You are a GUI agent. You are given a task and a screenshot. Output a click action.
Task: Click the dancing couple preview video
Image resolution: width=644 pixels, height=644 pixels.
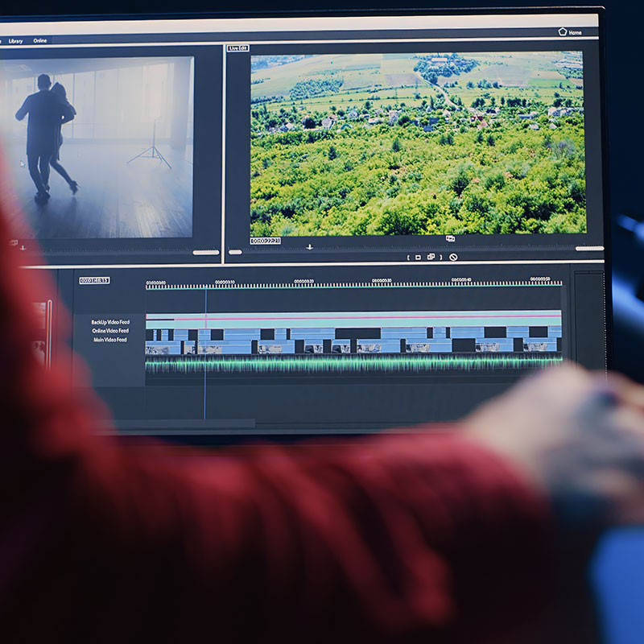97,148
